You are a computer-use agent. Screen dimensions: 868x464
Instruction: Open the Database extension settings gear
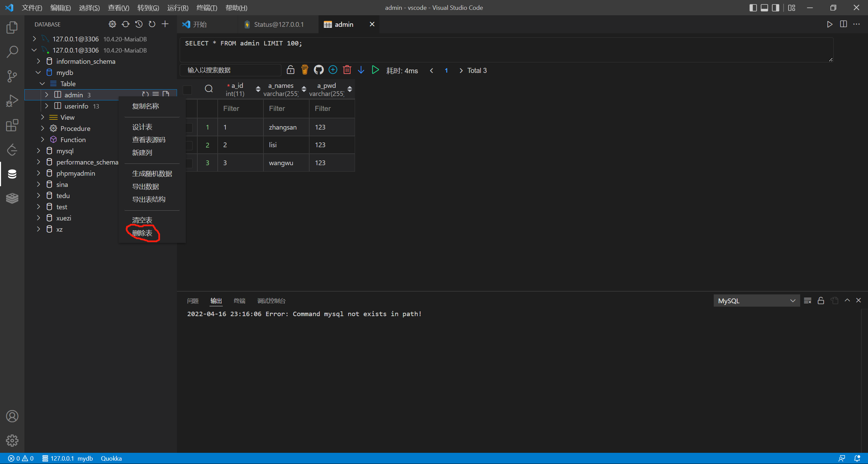112,24
